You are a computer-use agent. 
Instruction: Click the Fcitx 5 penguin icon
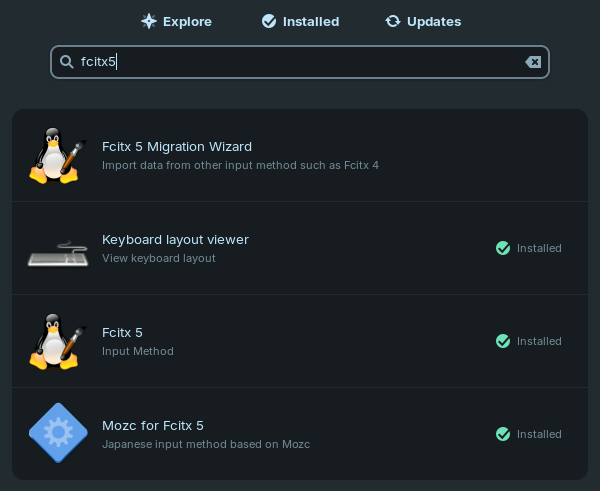pos(54,342)
